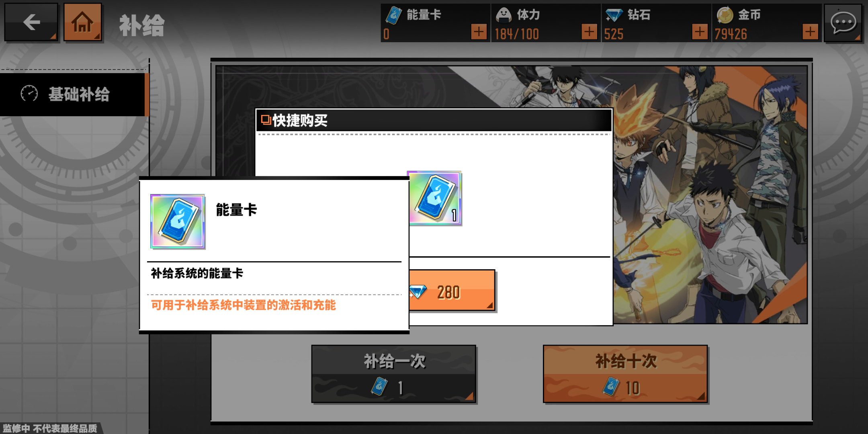
Task: Select the 基础补给 sidebar tab
Action: coord(74,94)
